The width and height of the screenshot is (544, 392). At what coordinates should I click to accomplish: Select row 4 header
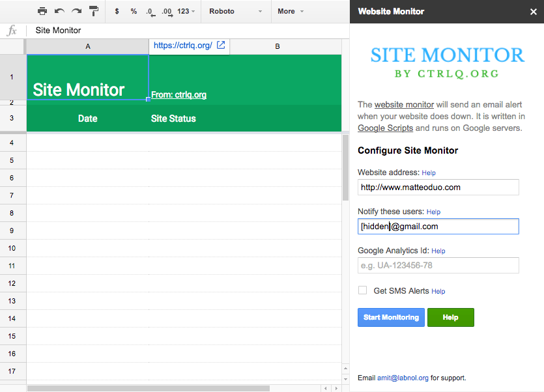[12, 143]
